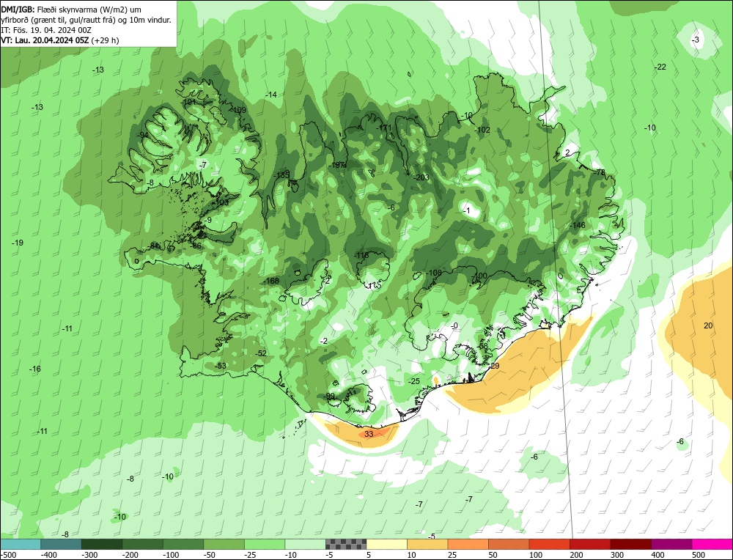Click the '-135' value on the map
Screen dimensions: 733x560
tap(282, 175)
